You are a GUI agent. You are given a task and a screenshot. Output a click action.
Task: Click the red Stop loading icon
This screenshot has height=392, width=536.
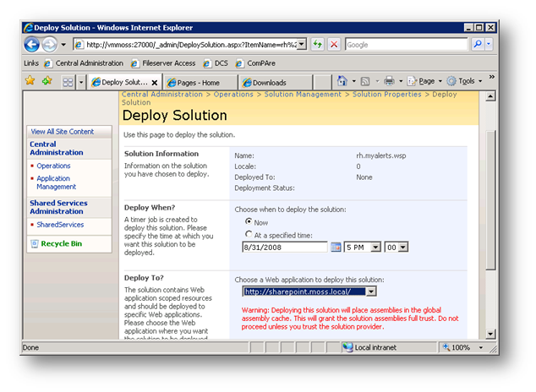(334, 45)
